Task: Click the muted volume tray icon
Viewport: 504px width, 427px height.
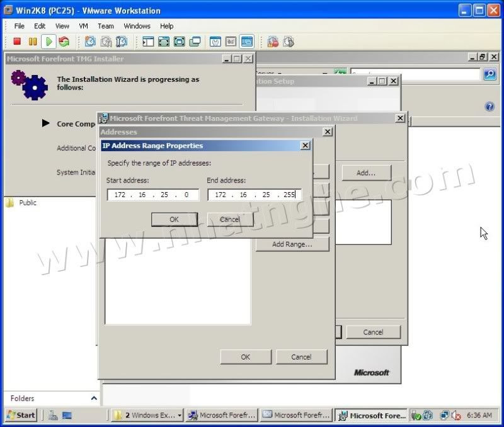Action: click(456, 416)
